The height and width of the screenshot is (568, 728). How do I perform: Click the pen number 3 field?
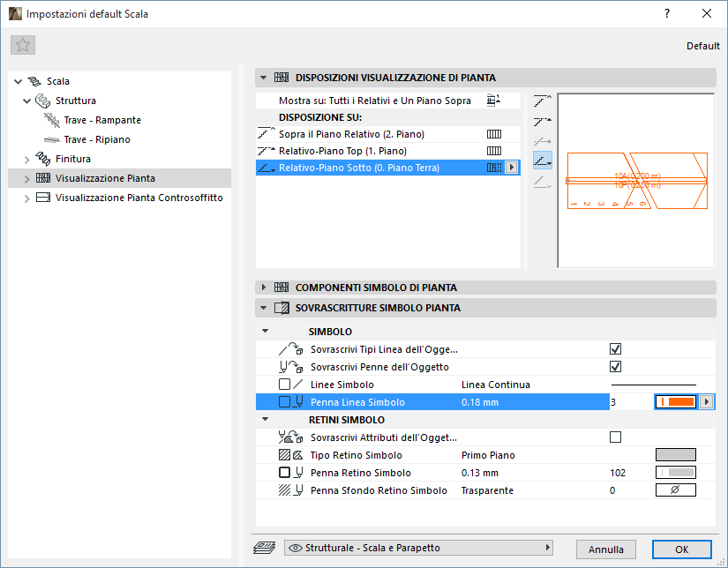click(631, 402)
